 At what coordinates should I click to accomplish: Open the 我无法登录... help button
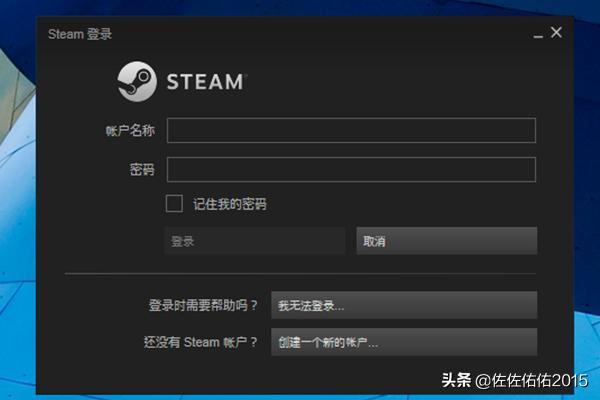pyautogui.click(x=404, y=305)
